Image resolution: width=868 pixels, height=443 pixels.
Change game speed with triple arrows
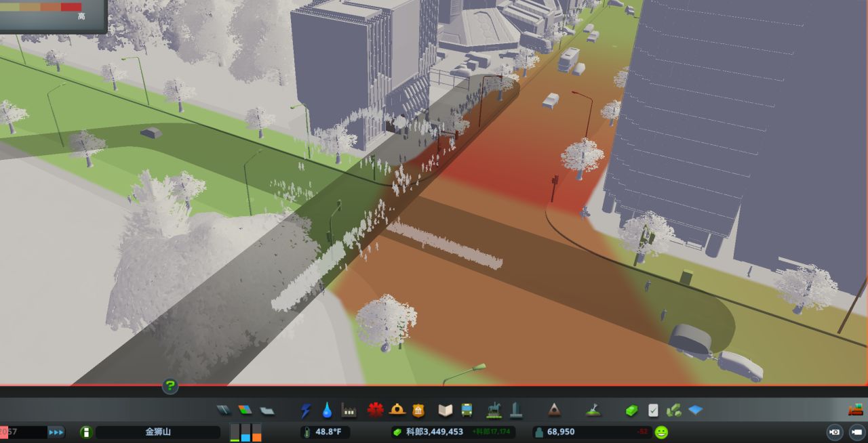[x=56, y=431]
